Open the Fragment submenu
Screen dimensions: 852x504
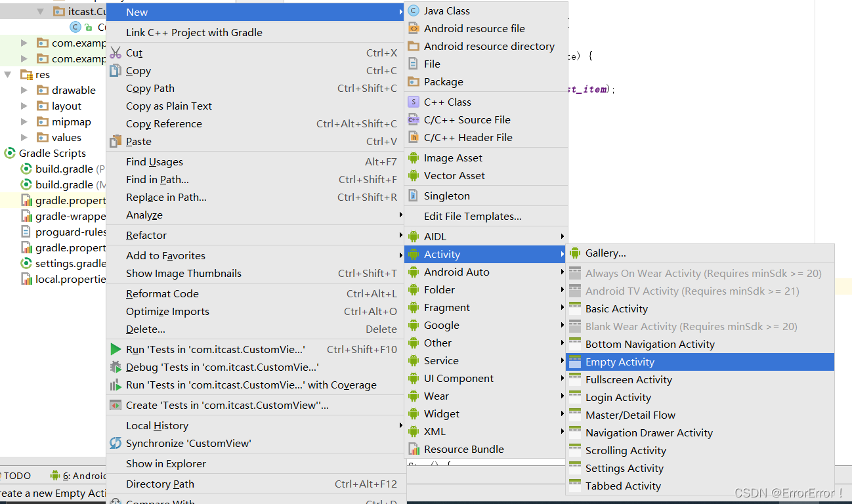click(x=485, y=307)
